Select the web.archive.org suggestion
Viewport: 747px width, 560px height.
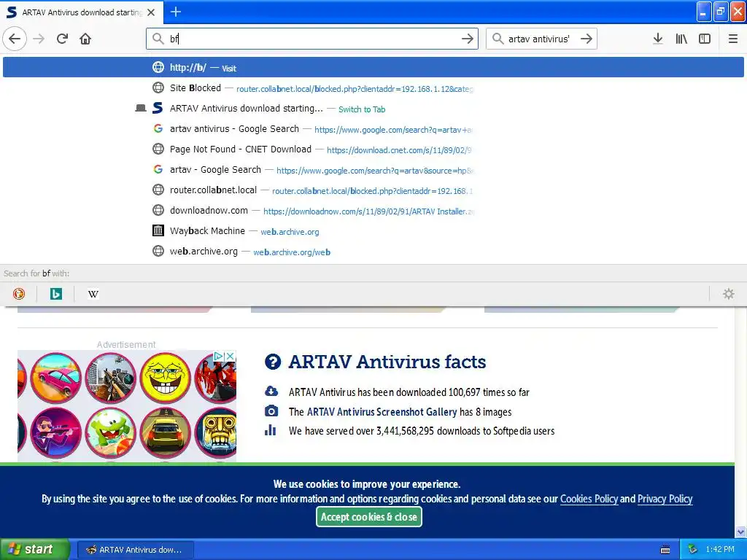coord(373,252)
